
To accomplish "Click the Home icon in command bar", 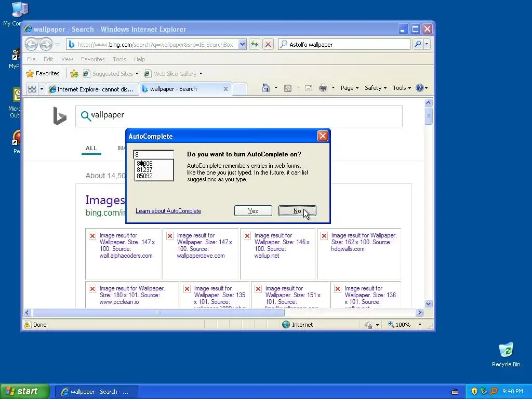I will pyautogui.click(x=265, y=88).
